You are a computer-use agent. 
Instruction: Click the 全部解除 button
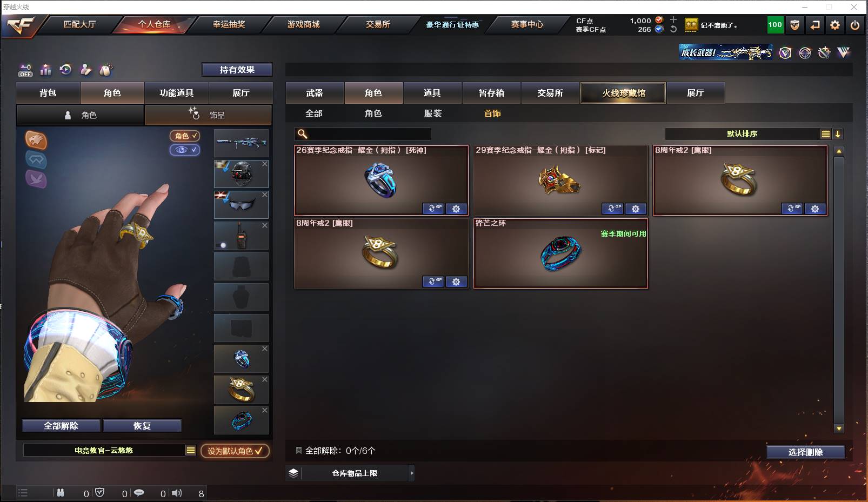61,426
